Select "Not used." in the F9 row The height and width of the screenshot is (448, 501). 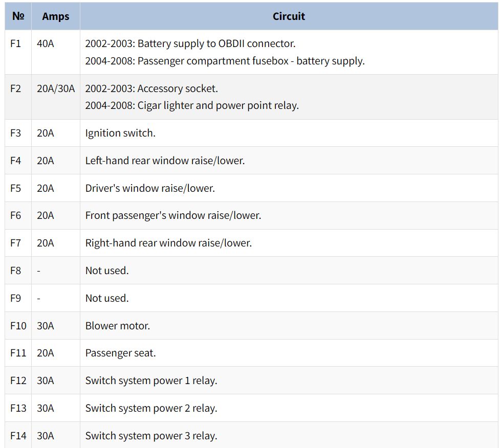coord(107,298)
